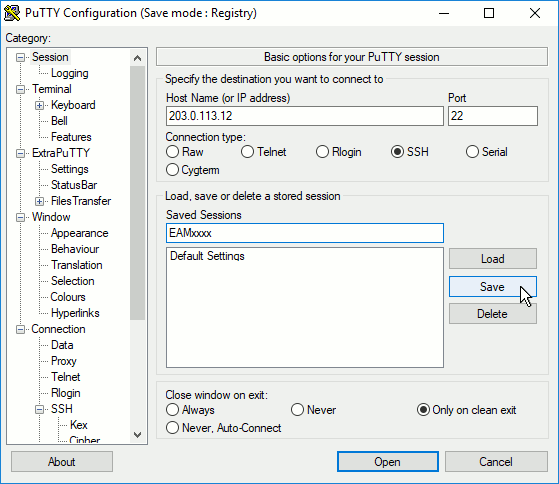
Task: Click the category list scroll down arrow
Action: pos(137,435)
